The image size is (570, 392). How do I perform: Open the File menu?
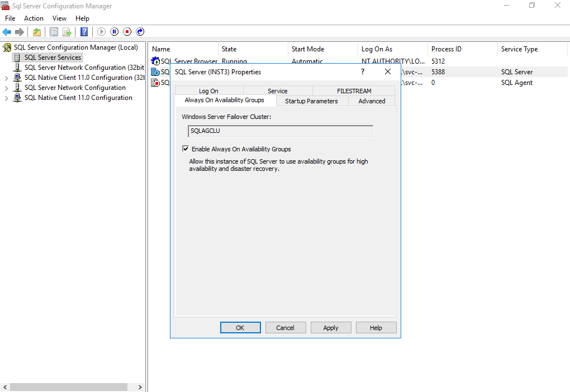click(10, 18)
